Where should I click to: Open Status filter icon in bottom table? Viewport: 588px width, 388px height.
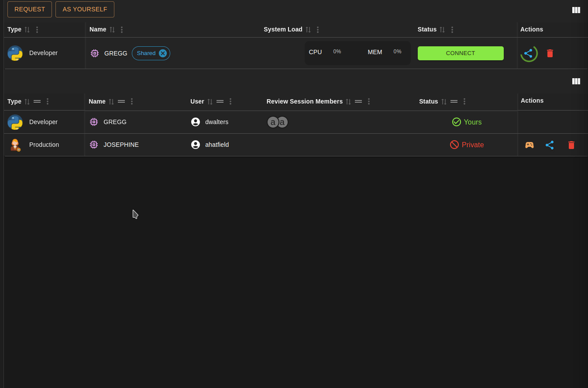(x=454, y=101)
